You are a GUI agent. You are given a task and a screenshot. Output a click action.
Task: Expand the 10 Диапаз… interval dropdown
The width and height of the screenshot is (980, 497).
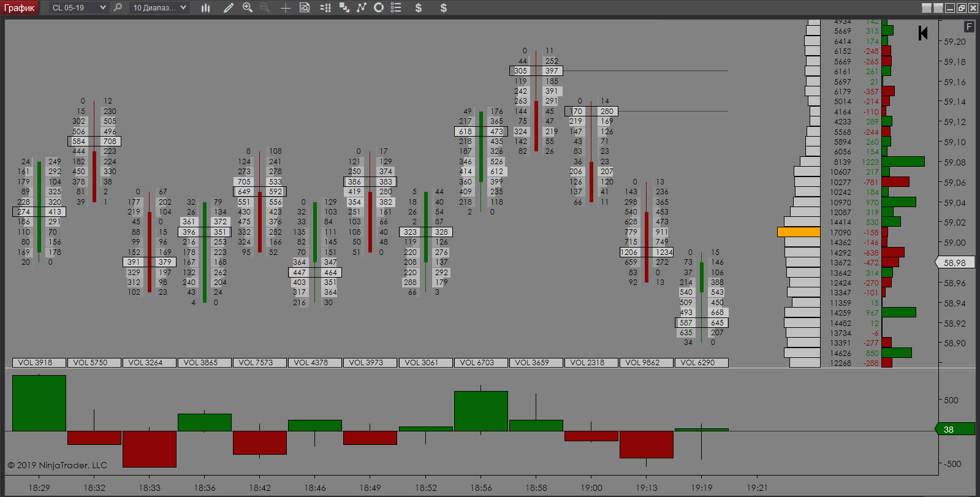pos(159,8)
